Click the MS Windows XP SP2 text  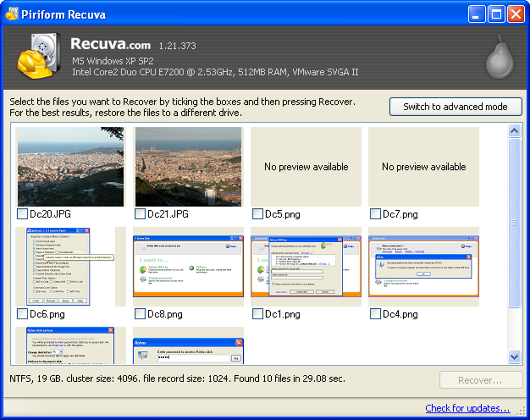click(113, 61)
